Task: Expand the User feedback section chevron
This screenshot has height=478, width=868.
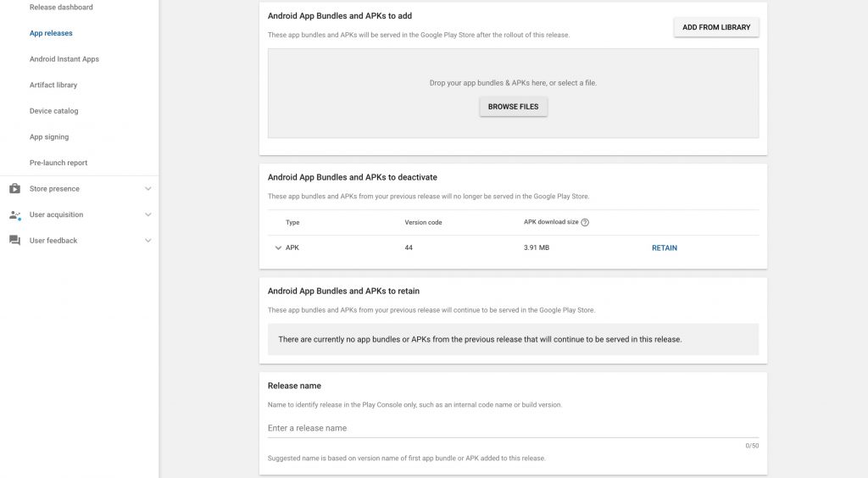Action: [x=147, y=241]
